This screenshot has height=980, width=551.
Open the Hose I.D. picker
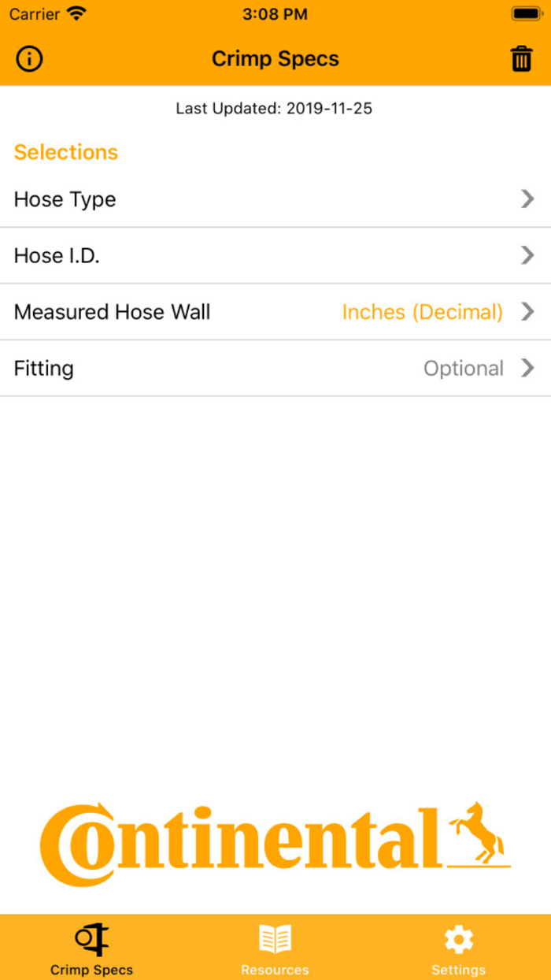click(x=275, y=255)
